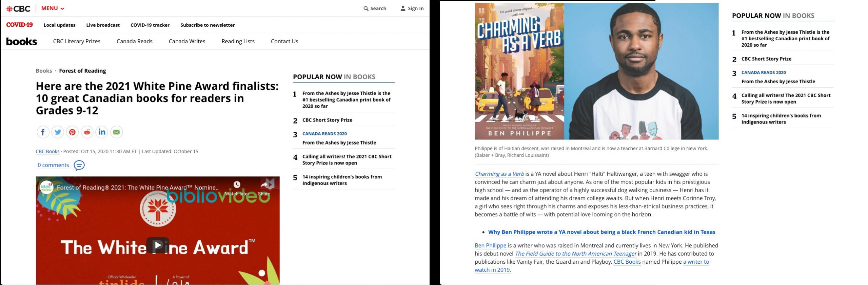Open Local updates

pyautogui.click(x=59, y=25)
